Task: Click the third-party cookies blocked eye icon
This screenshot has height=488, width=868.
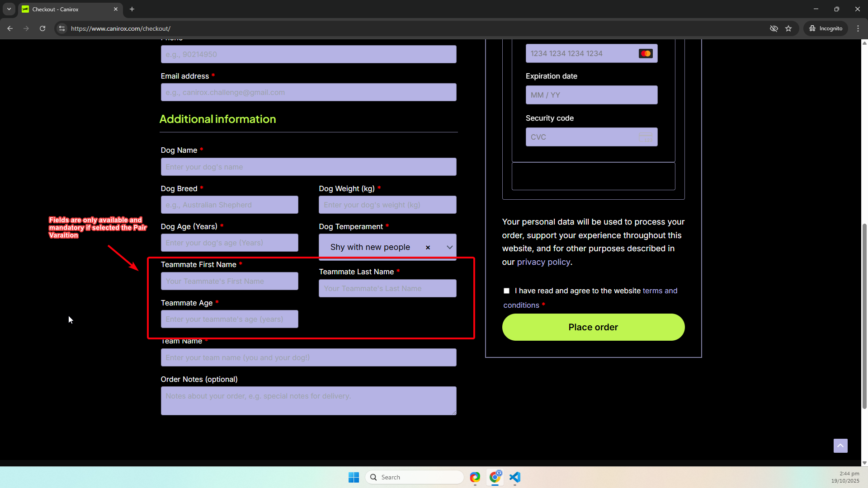Action: coord(774,28)
